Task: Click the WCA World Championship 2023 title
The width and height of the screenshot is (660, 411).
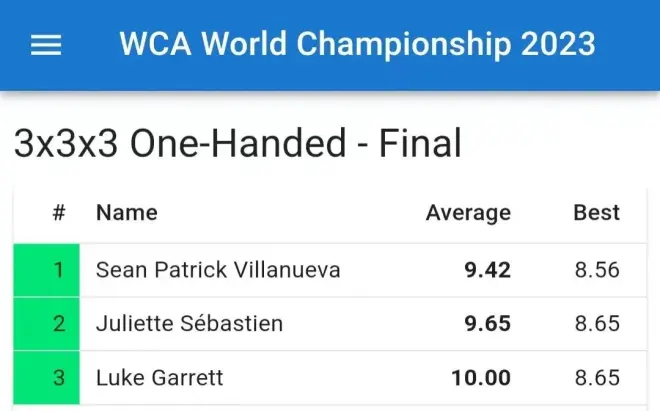Action: 357,44
